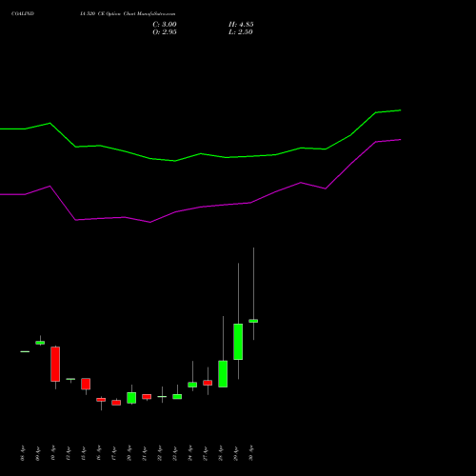Click the green candle for 28 Apr
476x476 pixels.
point(223,374)
